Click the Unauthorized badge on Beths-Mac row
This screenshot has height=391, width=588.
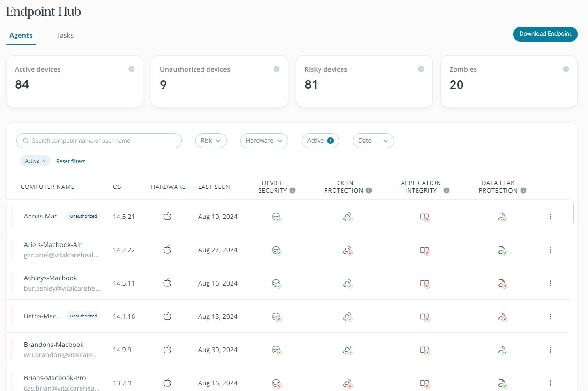pyautogui.click(x=83, y=316)
